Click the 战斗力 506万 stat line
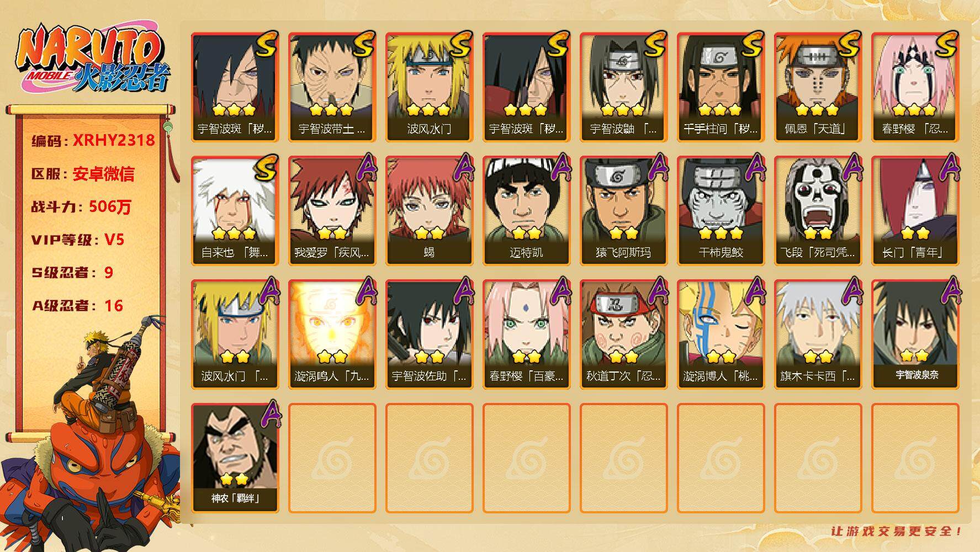Image resolution: width=980 pixels, height=552 pixels. tap(82, 206)
